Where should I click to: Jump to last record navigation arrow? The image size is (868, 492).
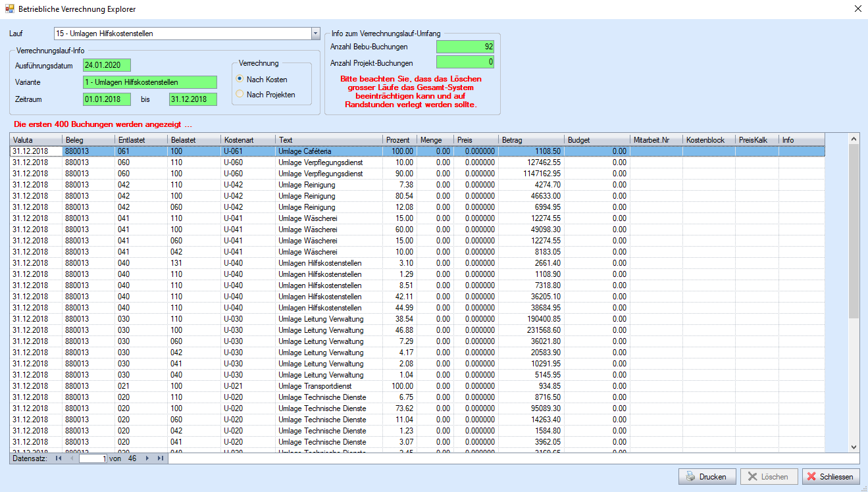(160, 458)
